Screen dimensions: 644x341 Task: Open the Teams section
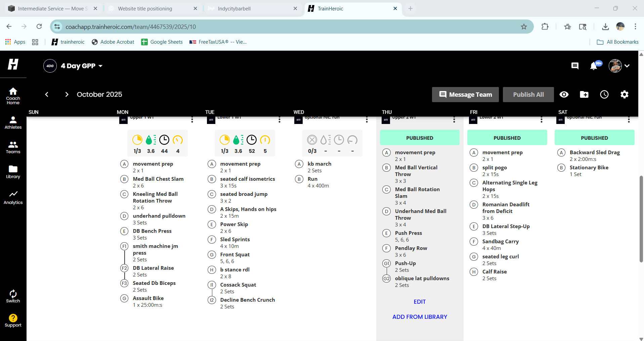[13, 147]
